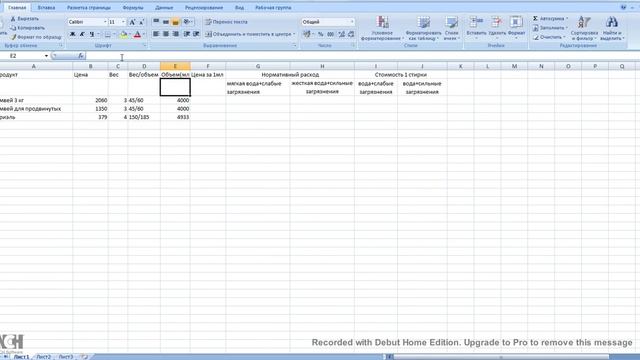Click the Copy (Копировать) icon
The width and height of the screenshot is (640, 360).
point(13,28)
